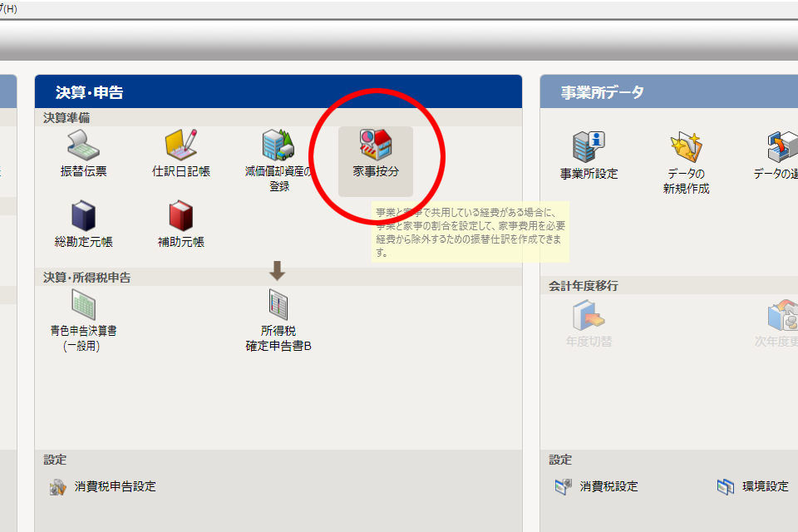Click the 次年度更新 icon at right edge

pos(783,315)
